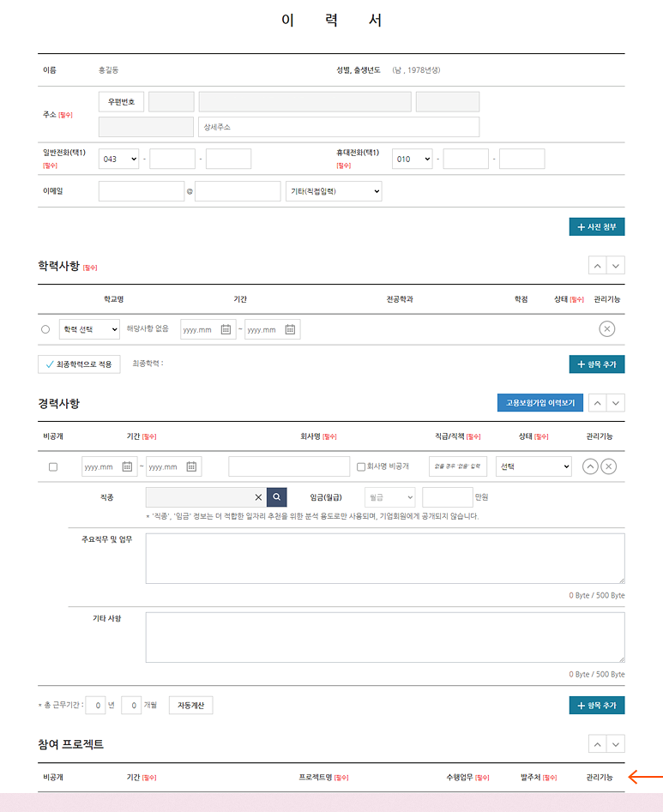Move 참여 프로젝트 section down
663x812 pixels.
(x=616, y=744)
